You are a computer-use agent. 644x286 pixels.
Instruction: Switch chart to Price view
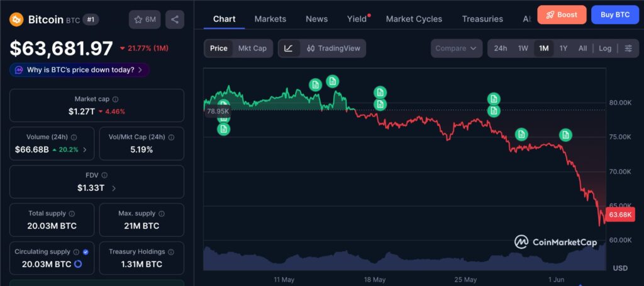(x=218, y=49)
